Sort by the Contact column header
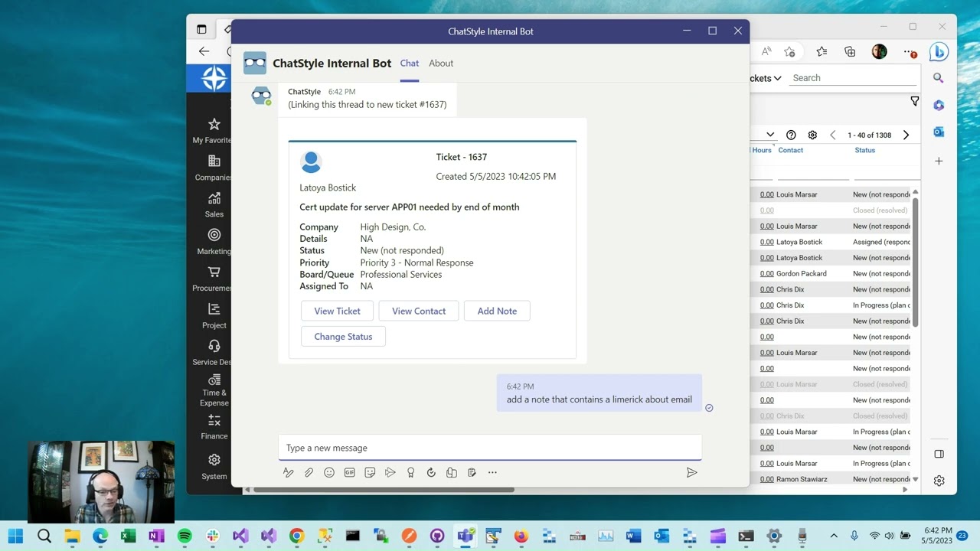Image resolution: width=980 pixels, height=551 pixels. (x=791, y=150)
